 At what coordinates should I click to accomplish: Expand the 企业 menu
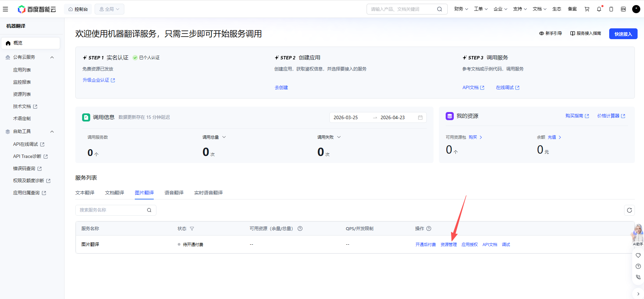(500, 9)
